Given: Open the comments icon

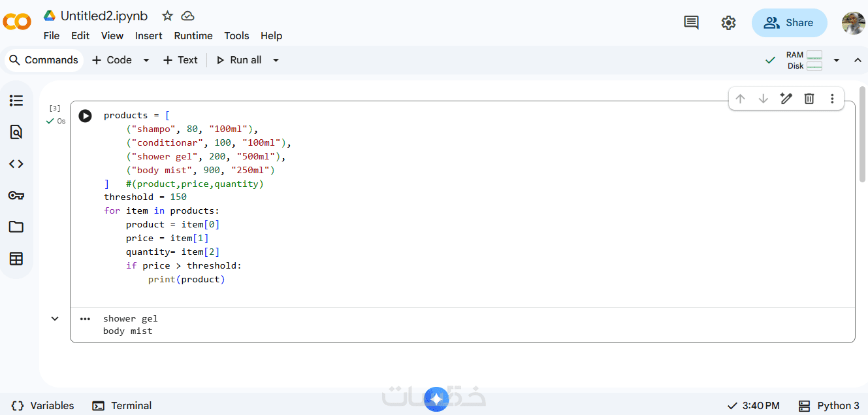Looking at the screenshot, I should click(x=691, y=23).
